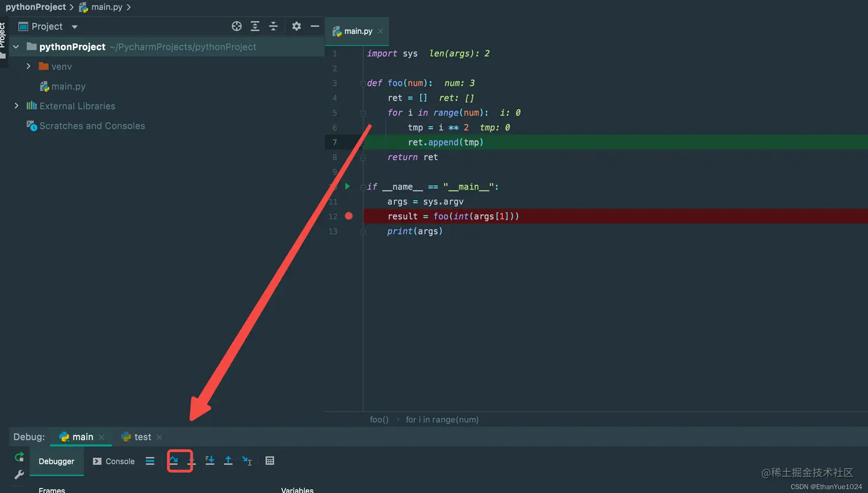Select main.py in project tree
The height and width of the screenshot is (493, 868).
point(63,86)
